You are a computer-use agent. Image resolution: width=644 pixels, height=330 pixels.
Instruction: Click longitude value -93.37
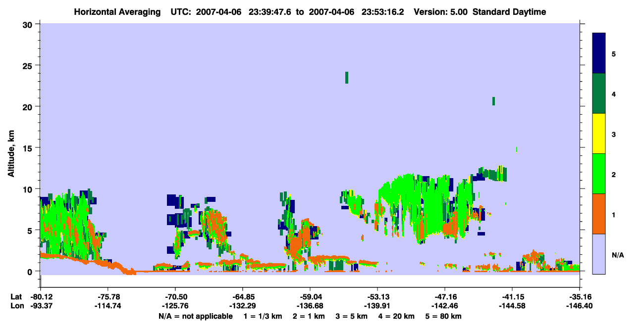tap(41, 306)
